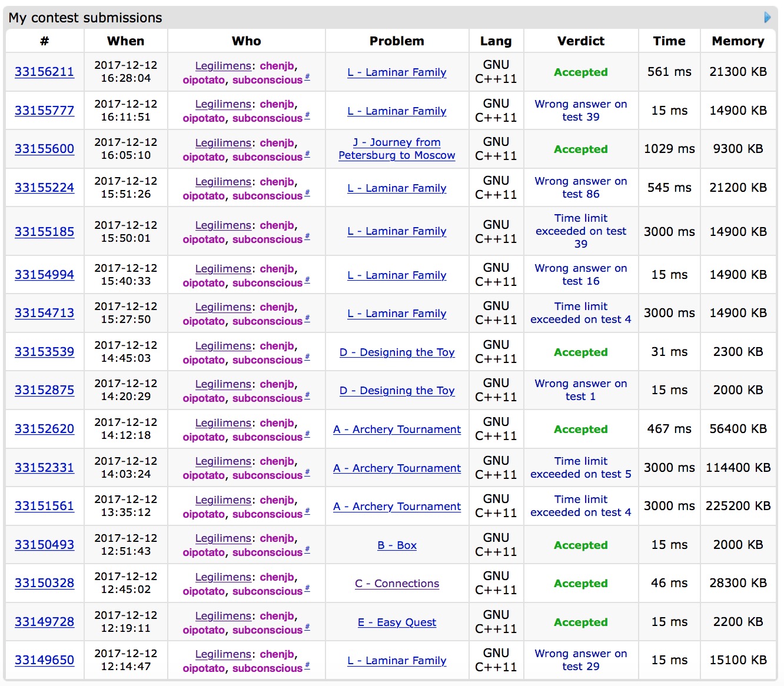Click user chenjb in the 33153539 row
Viewport: 784px width, 686px height.
point(277,346)
